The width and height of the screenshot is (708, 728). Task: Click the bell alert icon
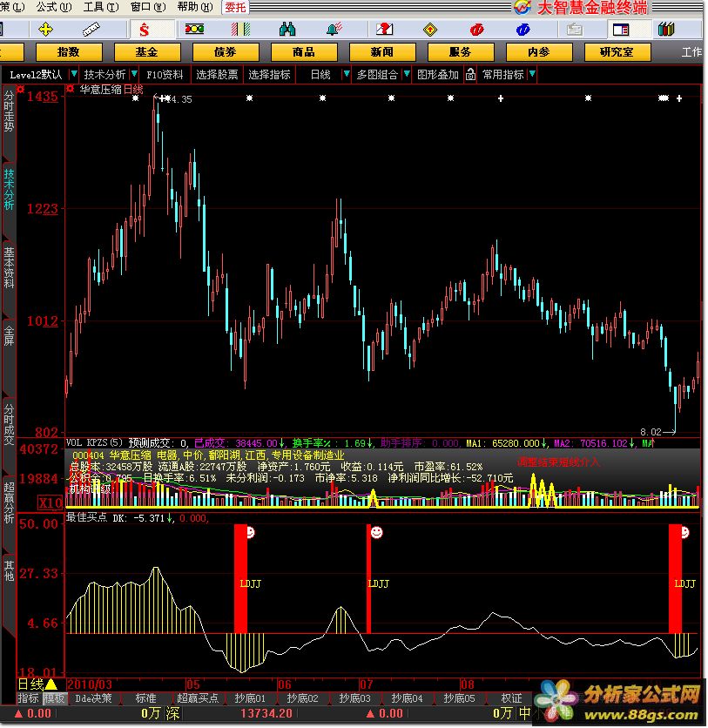334,30
